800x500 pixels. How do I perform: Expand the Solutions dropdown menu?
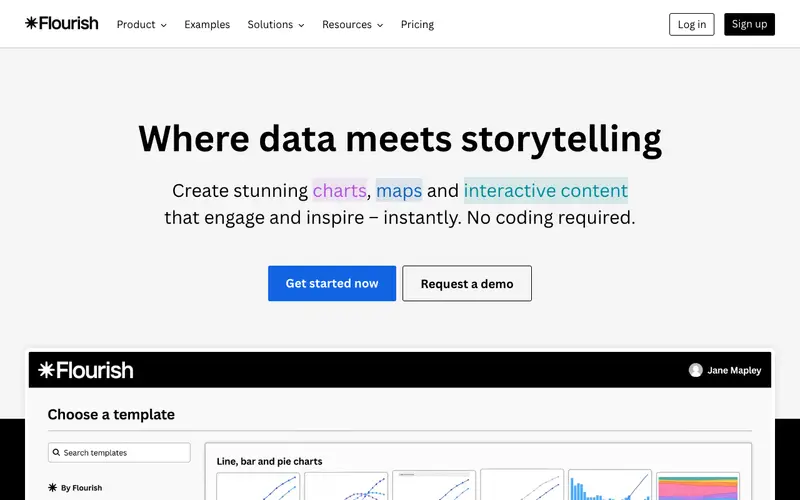coord(276,24)
